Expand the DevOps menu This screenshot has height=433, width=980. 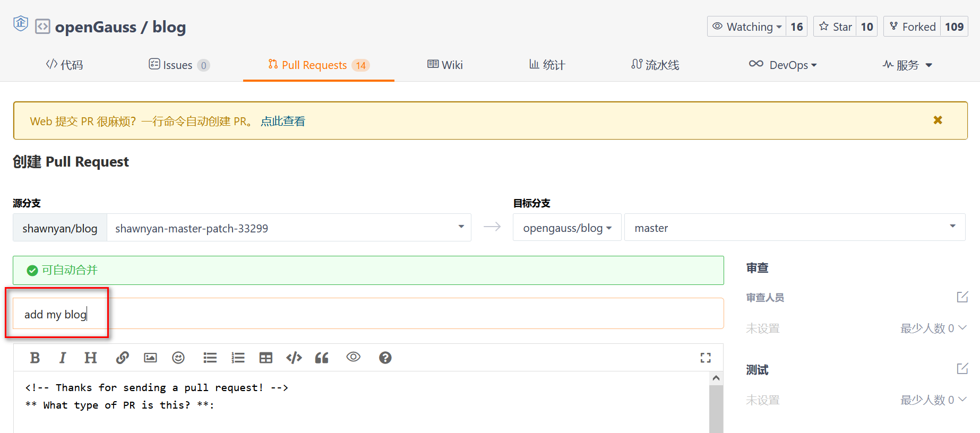[783, 65]
